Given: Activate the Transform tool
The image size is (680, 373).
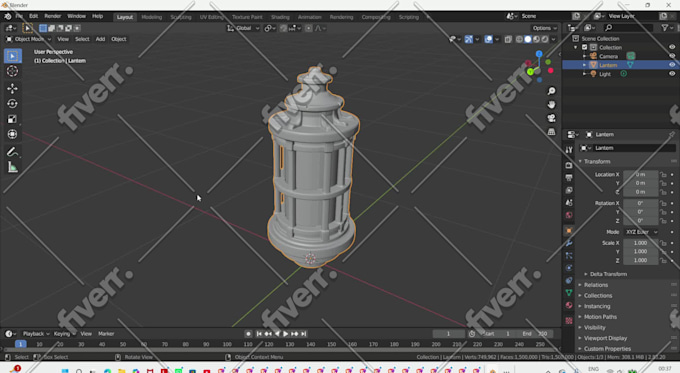Looking at the screenshot, I should pos(13,134).
